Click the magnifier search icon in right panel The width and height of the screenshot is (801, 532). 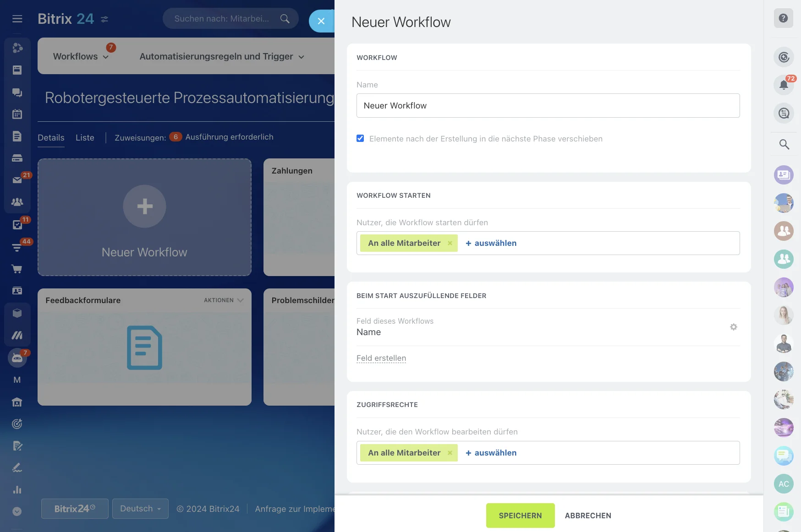(784, 145)
